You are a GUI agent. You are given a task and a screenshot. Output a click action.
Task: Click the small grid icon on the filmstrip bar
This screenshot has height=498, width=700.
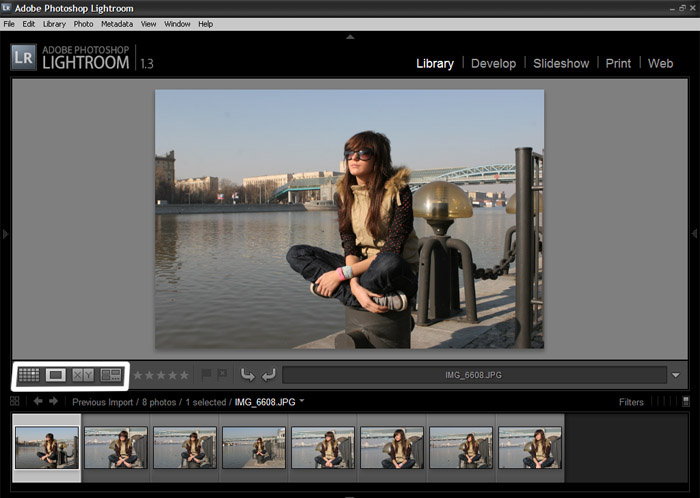point(15,401)
